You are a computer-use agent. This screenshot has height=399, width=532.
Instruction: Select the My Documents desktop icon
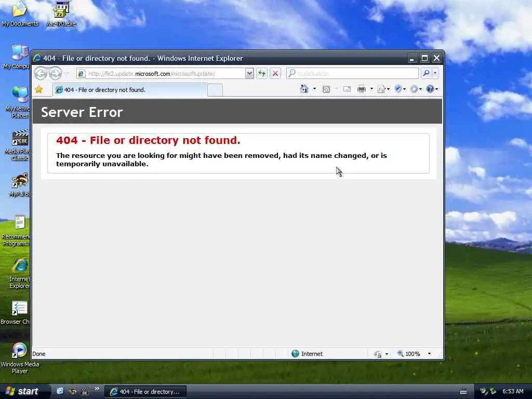pyautogui.click(x=20, y=14)
